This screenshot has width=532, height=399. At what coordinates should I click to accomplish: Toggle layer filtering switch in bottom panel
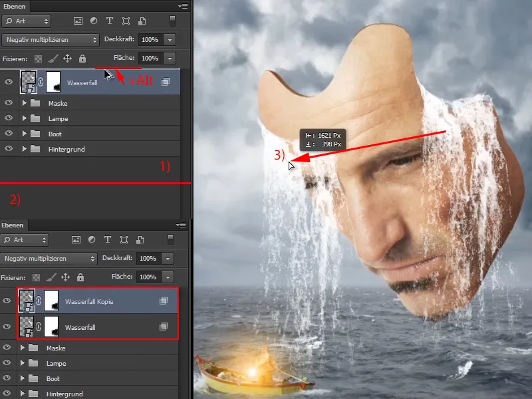point(170,240)
